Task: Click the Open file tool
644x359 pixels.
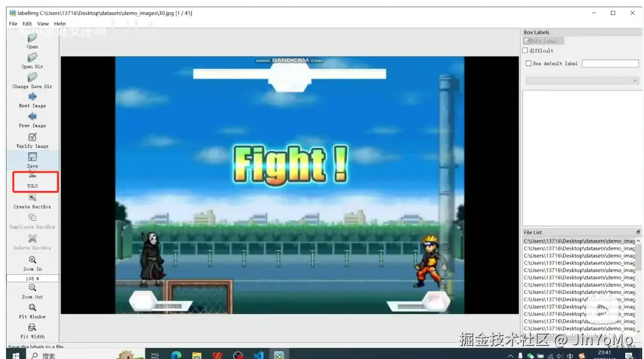Action: click(x=32, y=41)
